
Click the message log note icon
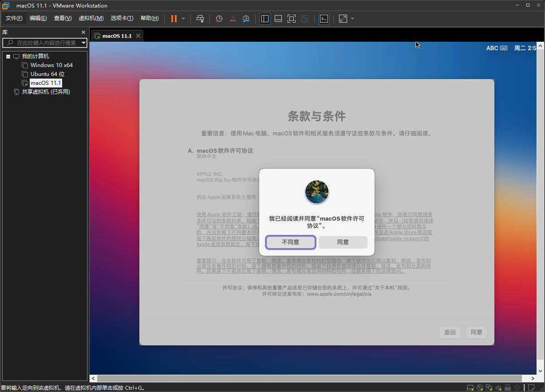tap(531, 388)
